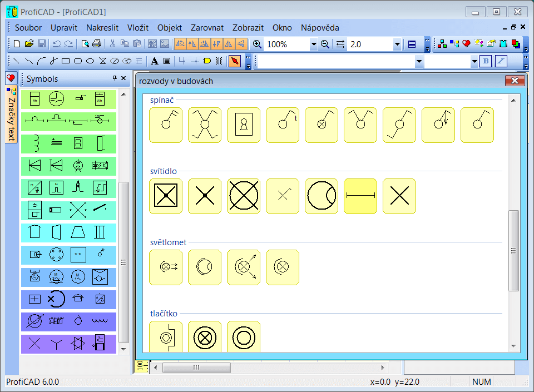Pick the highlighted fluorescent tube symbol
The width and height of the screenshot is (534, 392).
point(360,196)
